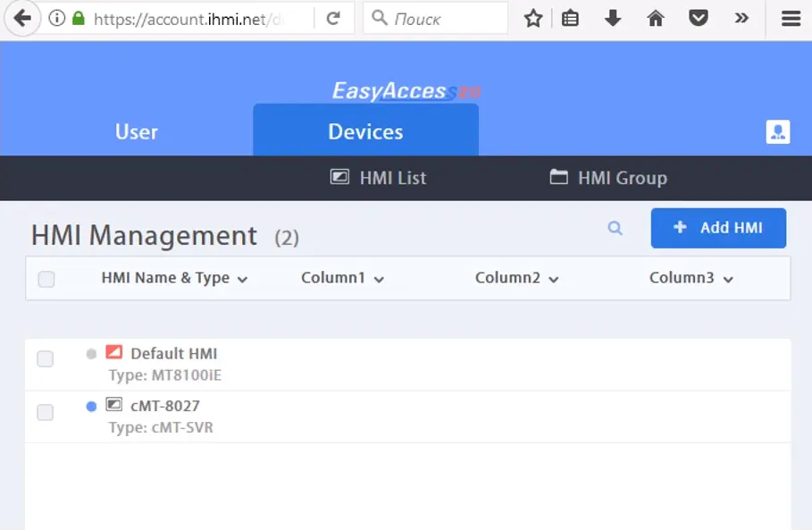Click the blue status dot of cMT-8027

coord(91,407)
